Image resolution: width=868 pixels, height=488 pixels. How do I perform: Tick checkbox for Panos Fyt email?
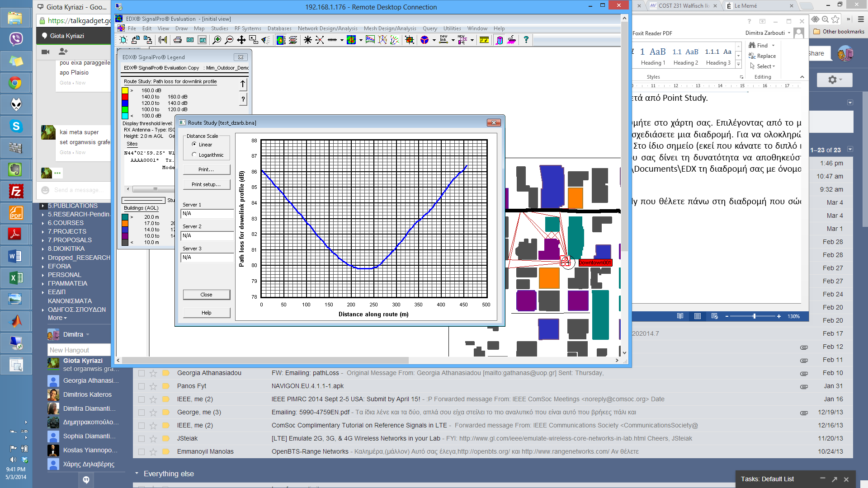click(x=142, y=386)
